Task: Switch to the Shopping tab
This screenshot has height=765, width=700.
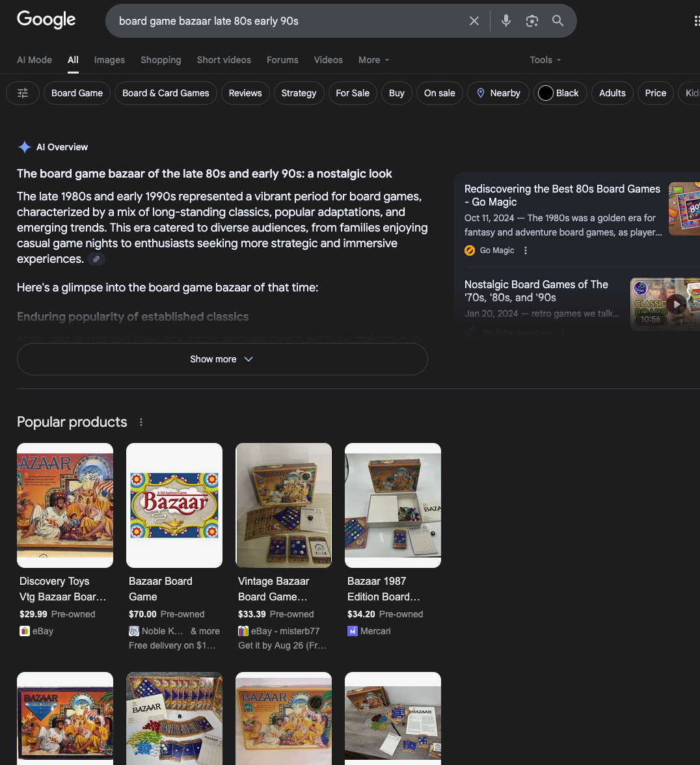Action: (161, 60)
